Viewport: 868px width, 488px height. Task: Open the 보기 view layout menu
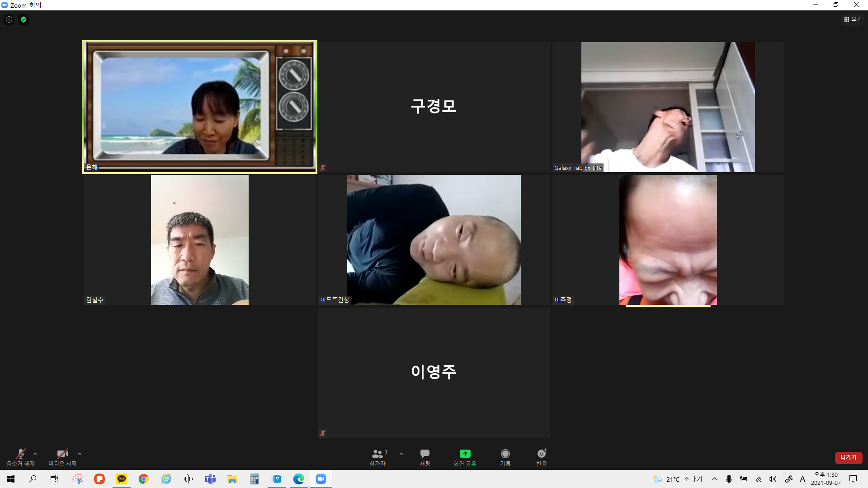[x=853, y=19]
